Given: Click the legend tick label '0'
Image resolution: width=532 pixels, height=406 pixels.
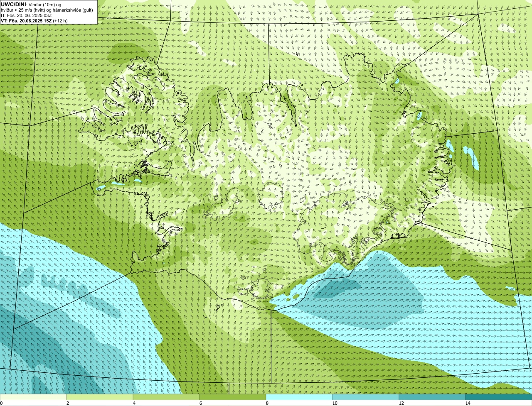Looking at the screenshot, I should tap(1, 403).
